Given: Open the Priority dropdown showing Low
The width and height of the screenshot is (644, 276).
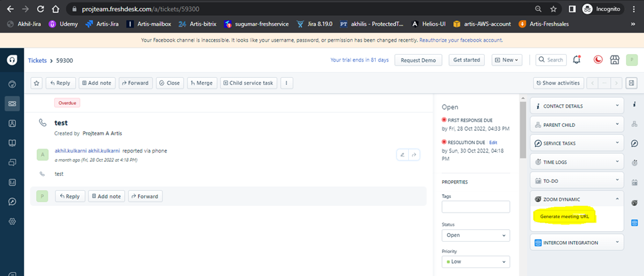Looking at the screenshot, I should (476, 261).
